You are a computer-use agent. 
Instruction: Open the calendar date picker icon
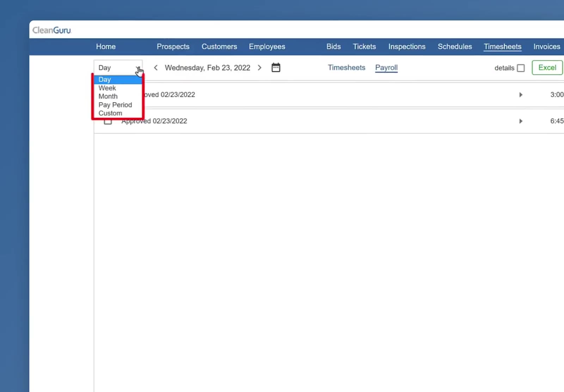pos(276,67)
